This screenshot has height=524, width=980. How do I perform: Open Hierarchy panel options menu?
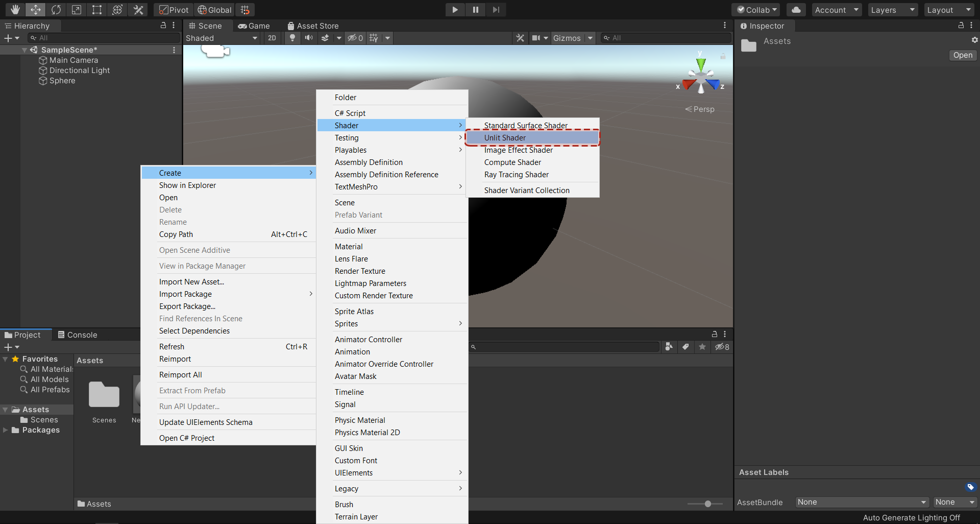174,26
